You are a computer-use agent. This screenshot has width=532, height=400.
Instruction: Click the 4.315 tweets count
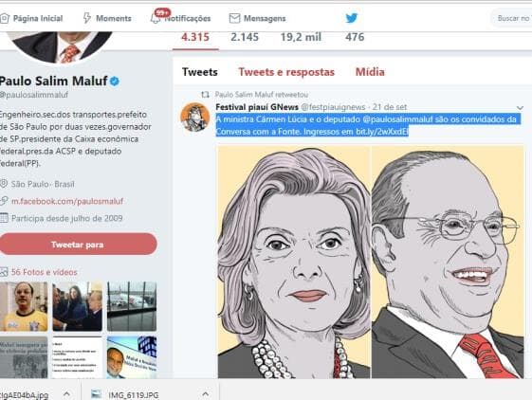[195, 37]
